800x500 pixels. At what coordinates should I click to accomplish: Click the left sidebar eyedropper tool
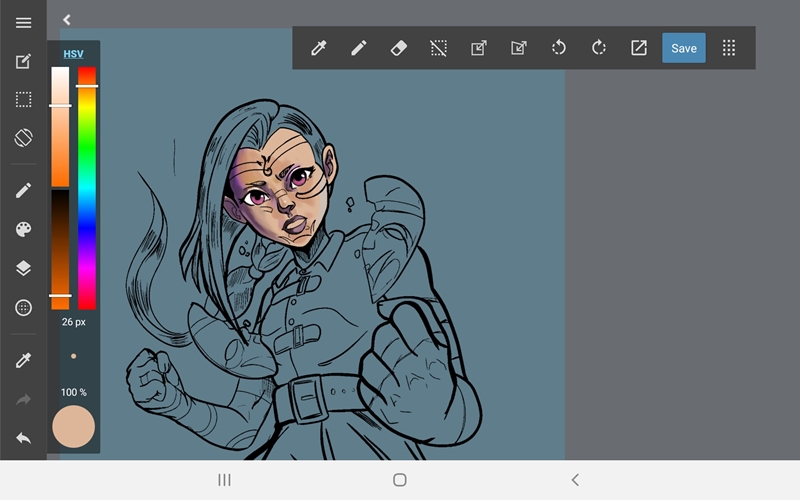pyautogui.click(x=23, y=360)
